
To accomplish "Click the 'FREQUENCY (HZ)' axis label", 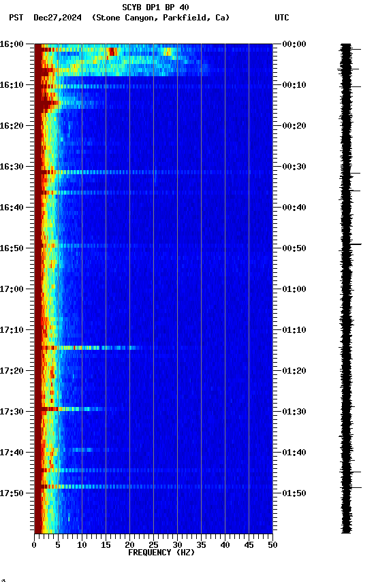I will point(161,553).
